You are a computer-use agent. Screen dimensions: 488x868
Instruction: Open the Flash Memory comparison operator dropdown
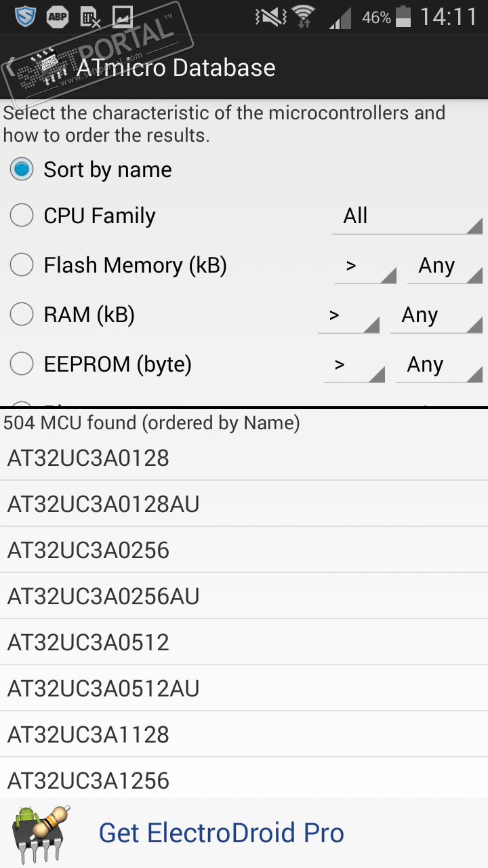365,266
